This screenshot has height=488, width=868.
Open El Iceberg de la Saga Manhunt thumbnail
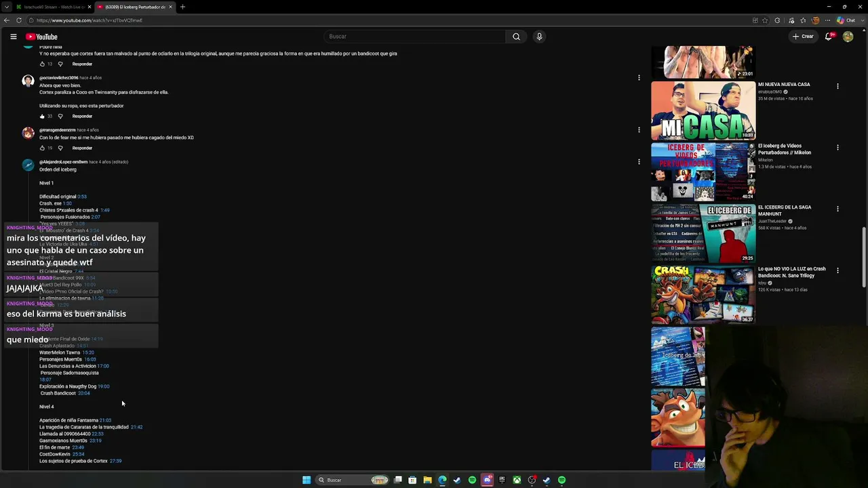pyautogui.click(x=703, y=233)
